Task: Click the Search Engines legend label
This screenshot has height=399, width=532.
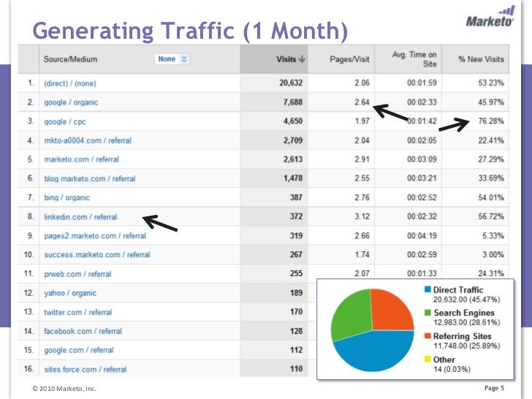Action: tap(464, 313)
